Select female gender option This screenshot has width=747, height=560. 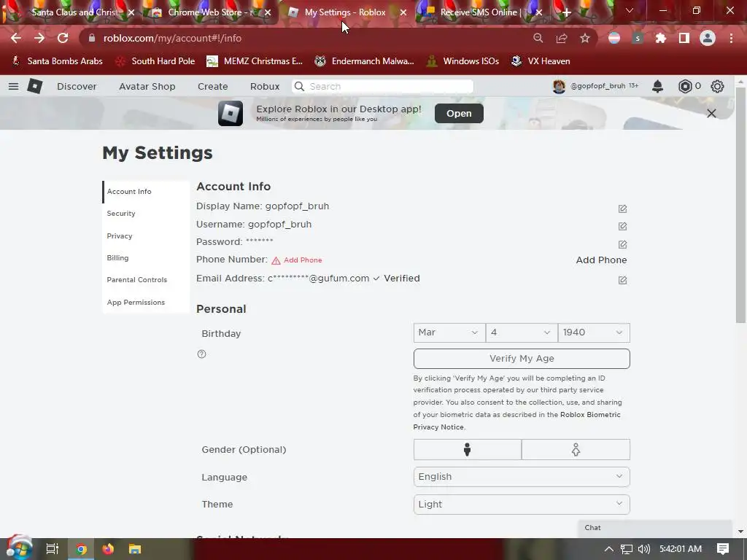[x=576, y=449]
